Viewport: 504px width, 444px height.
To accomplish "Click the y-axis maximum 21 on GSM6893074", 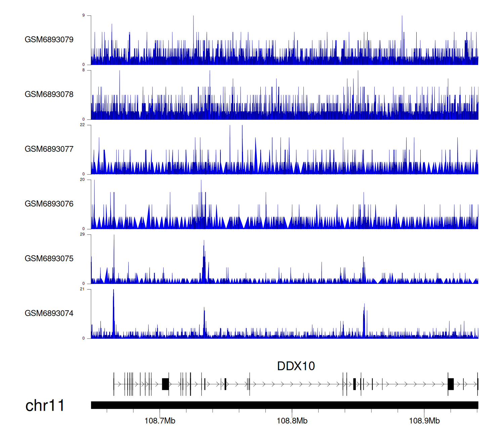I will (x=82, y=289).
